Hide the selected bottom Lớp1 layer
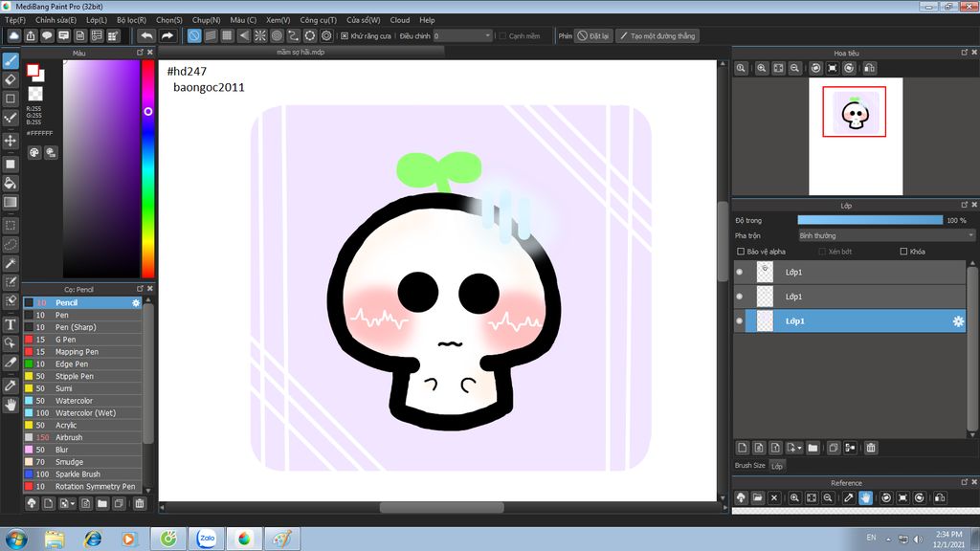Image resolution: width=980 pixels, height=551 pixels. [x=740, y=321]
